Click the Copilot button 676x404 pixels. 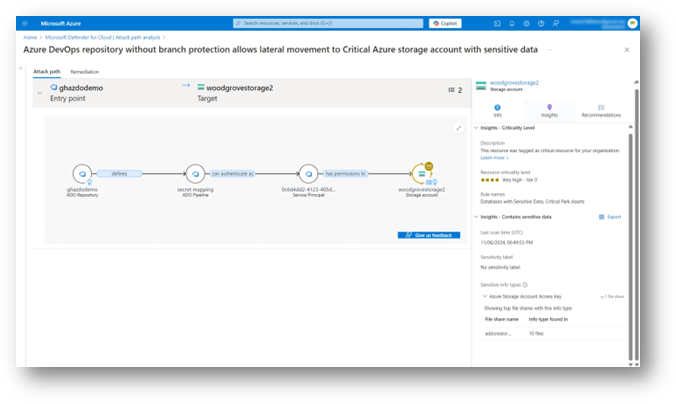tap(445, 23)
